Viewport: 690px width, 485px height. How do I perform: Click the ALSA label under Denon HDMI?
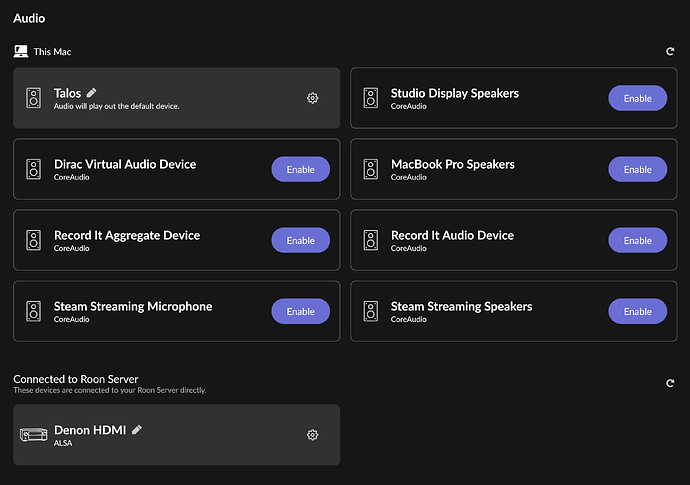[x=63, y=443]
